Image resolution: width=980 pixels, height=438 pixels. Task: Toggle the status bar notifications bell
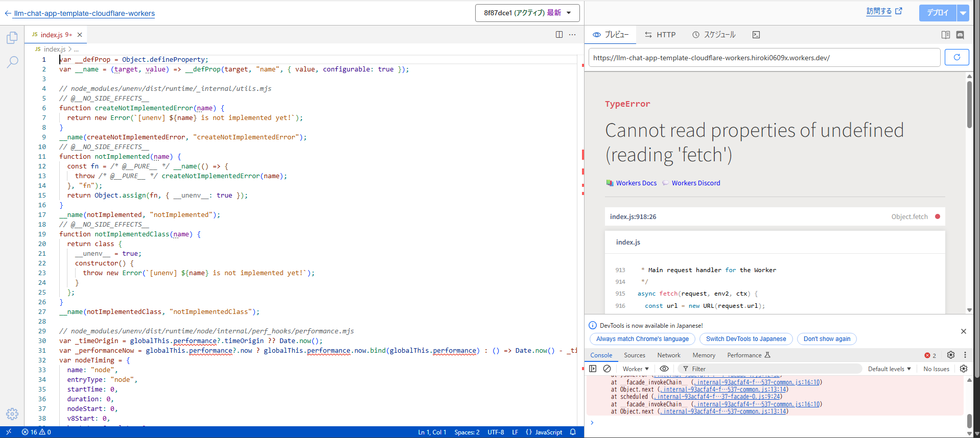(573, 432)
